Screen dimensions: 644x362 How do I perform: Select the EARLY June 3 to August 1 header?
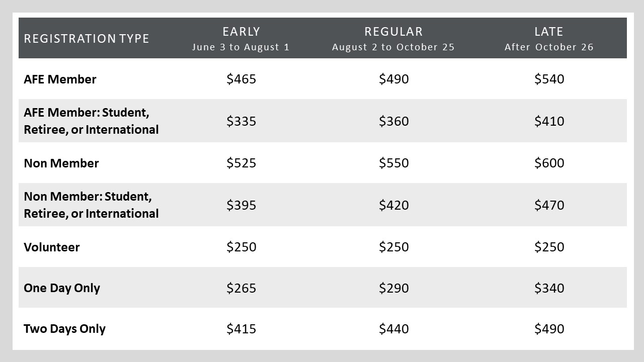click(x=241, y=39)
